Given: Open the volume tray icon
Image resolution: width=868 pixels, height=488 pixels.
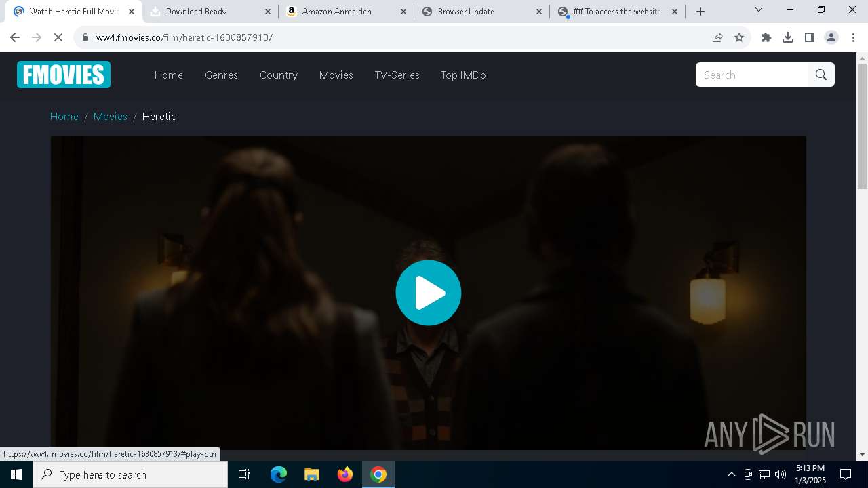Looking at the screenshot, I should click(781, 474).
